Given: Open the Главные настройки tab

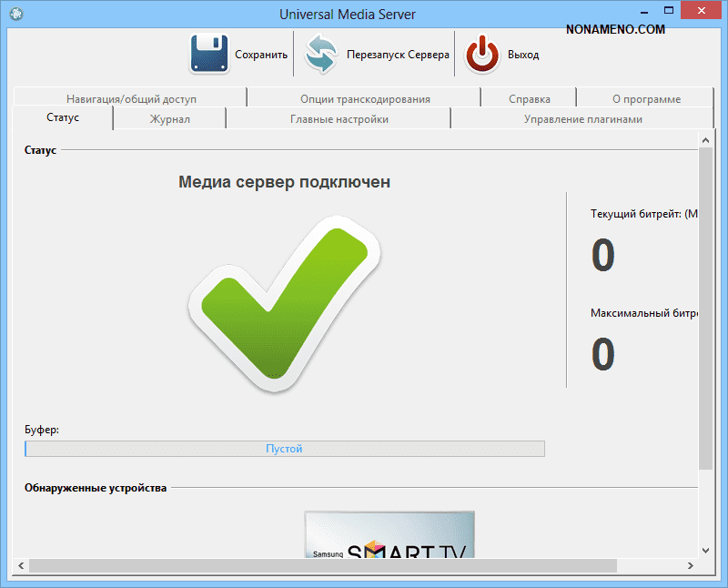Looking at the screenshot, I should [x=339, y=119].
